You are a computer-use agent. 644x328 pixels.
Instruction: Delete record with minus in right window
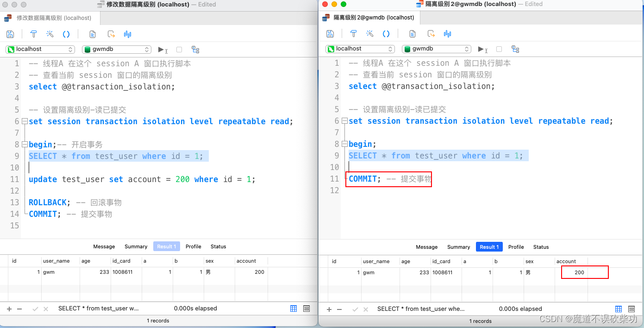(339, 309)
